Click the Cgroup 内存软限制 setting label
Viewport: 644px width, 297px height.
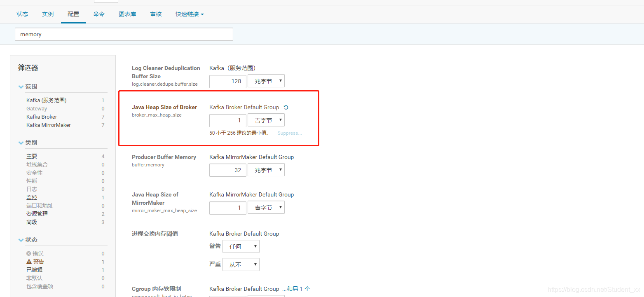pos(156,289)
